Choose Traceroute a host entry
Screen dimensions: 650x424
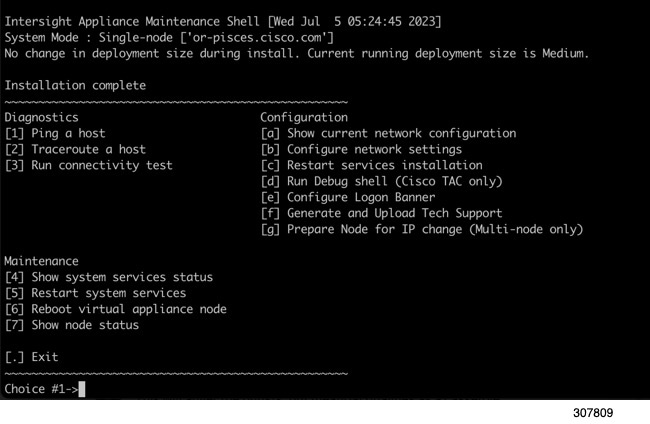pyautogui.click(x=75, y=149)
